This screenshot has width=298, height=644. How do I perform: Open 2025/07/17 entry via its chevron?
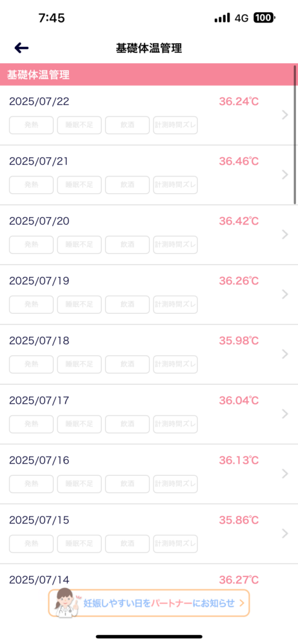285,413
